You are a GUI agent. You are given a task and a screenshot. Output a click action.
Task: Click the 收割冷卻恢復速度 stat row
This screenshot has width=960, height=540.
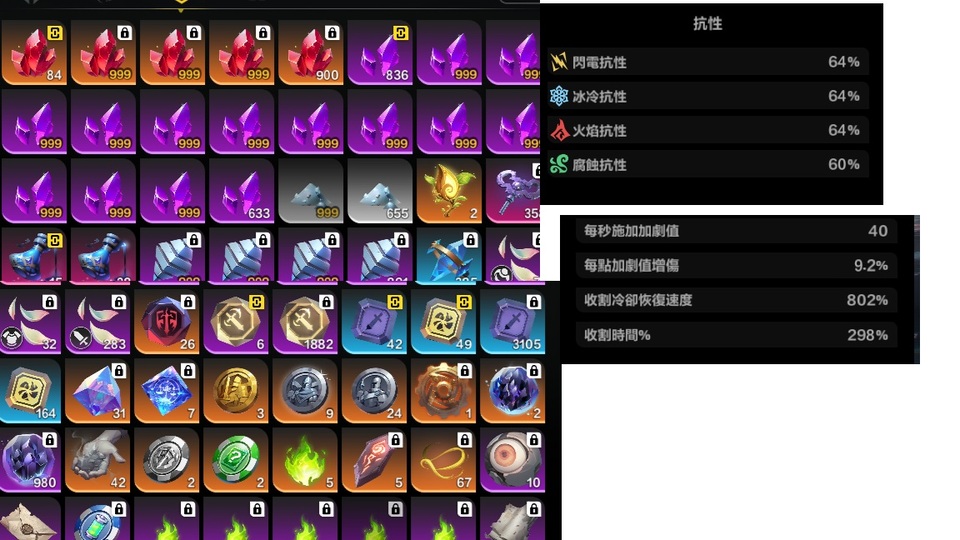(737, 300)
